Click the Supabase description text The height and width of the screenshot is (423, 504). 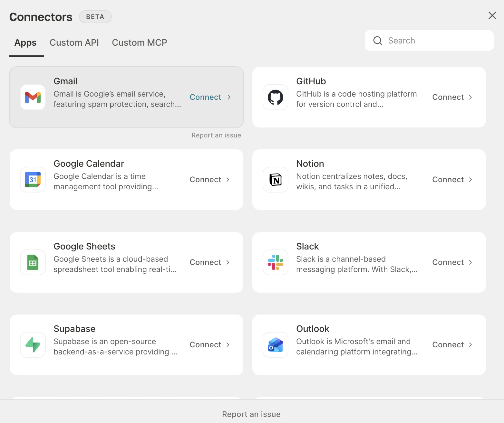tap(115, 347)
